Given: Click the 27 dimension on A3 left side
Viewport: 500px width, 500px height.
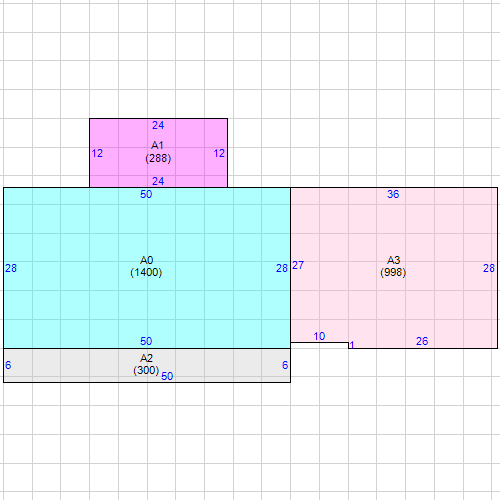Looking at the screenshot, I should tap(298, 265).
